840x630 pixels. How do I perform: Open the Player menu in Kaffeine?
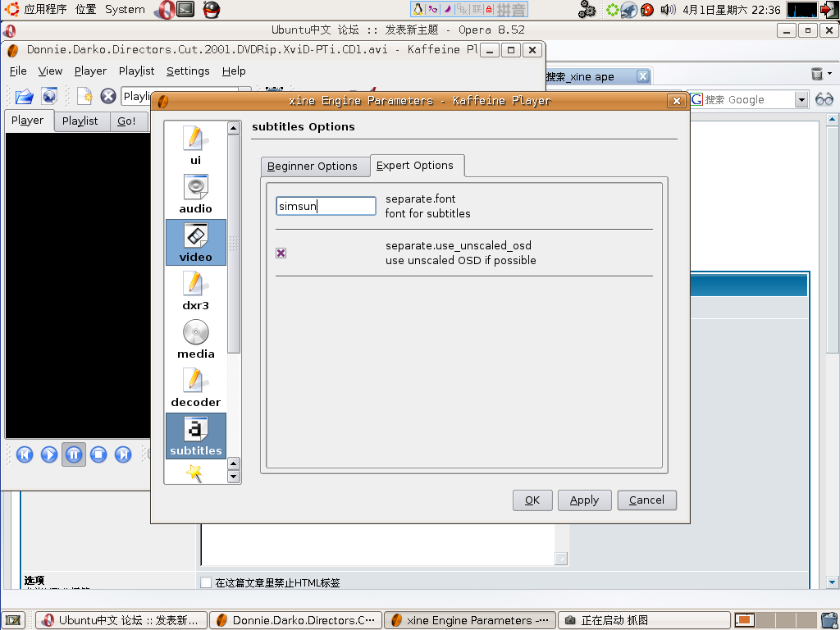90,71
